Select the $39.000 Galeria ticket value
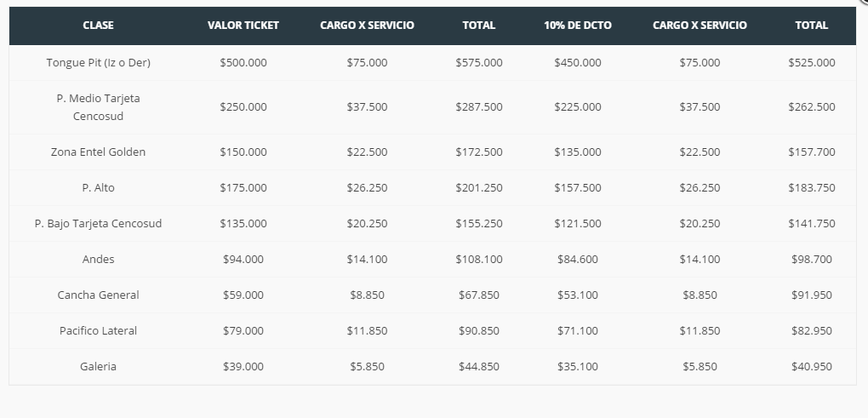 pos(243,367)
